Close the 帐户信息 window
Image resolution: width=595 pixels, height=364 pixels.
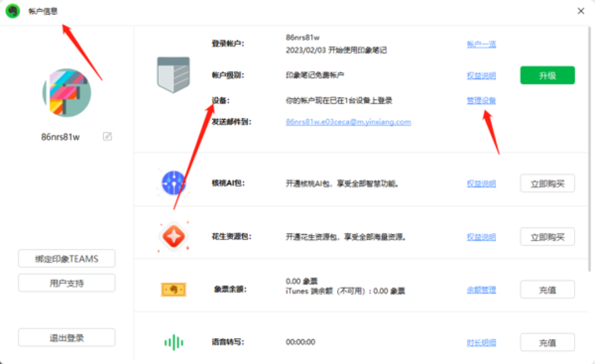pos(581,11)
